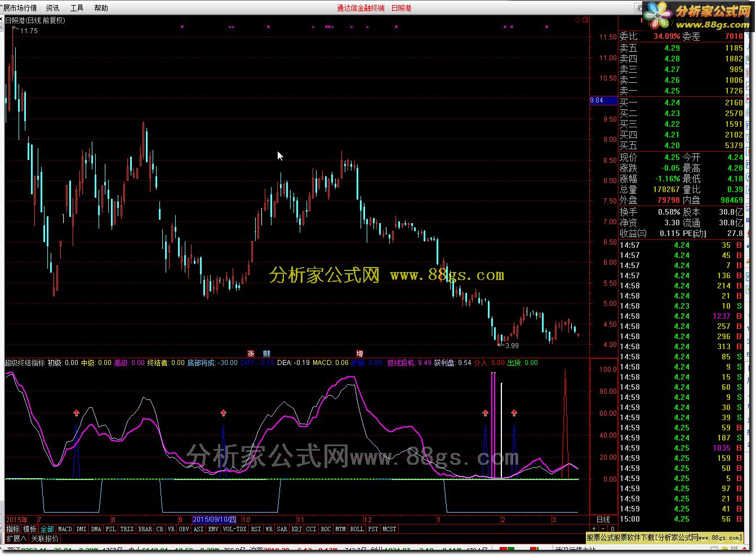Select the 全部 indicator tab
Screen dimensions: 756x556
pos(47,529)
